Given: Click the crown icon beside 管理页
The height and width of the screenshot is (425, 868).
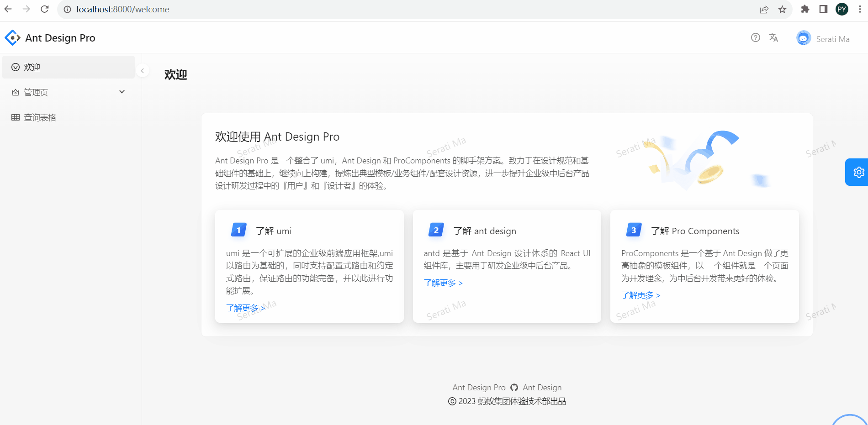Looking at the screenshot, I should click(16, 92).
